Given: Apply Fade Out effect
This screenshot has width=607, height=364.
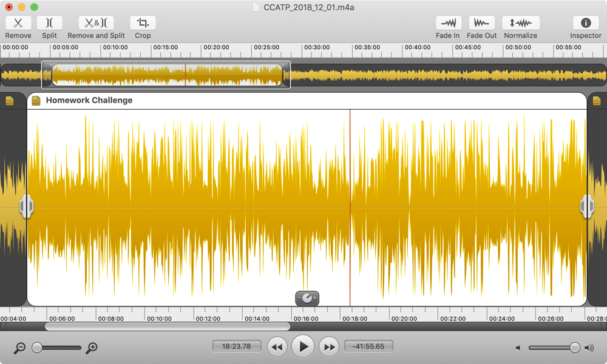Looking at the screenshot, I should click(x=481, y=23).
